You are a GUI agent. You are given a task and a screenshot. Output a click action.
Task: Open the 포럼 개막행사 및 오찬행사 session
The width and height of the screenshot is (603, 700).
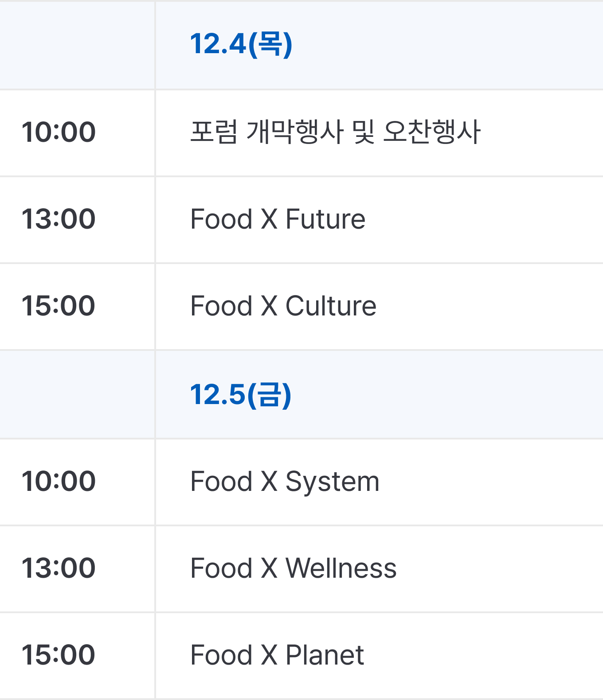335,132
